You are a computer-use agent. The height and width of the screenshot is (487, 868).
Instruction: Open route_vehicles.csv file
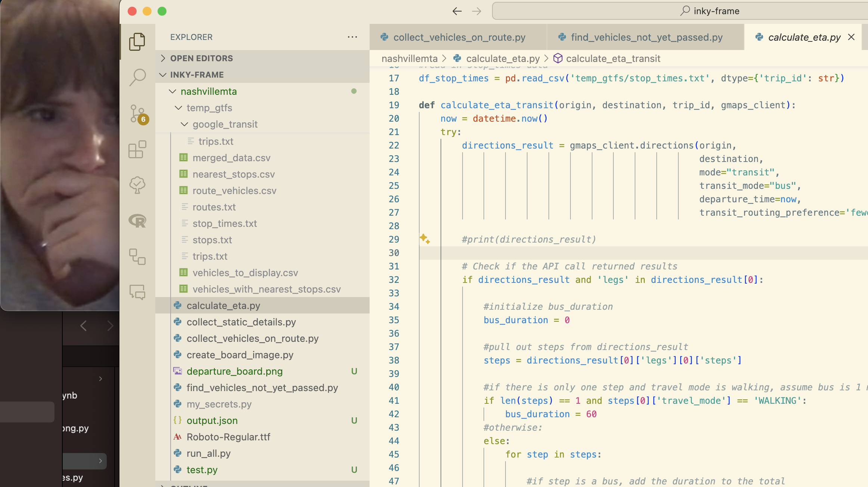(262, 191)
